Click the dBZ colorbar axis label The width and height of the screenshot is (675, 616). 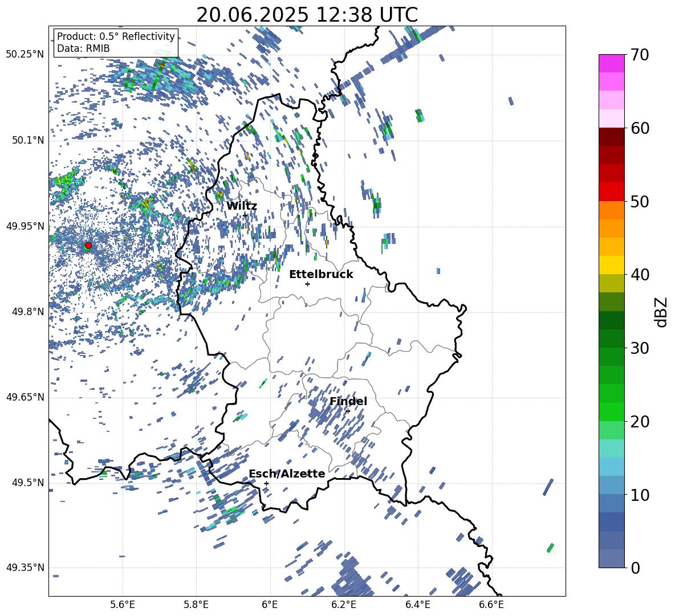point(661,312)
